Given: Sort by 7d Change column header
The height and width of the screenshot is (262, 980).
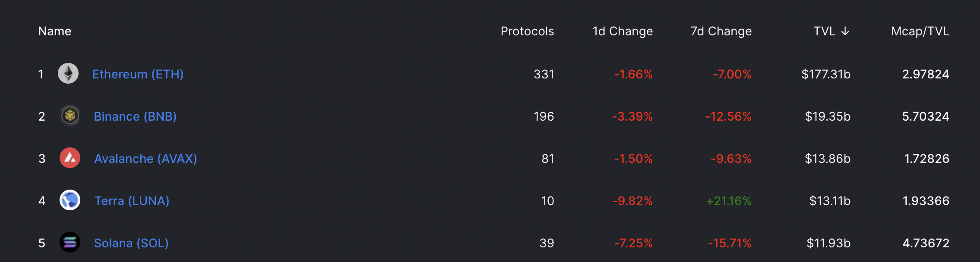Looking at the screenshot, I should (721, 31).
